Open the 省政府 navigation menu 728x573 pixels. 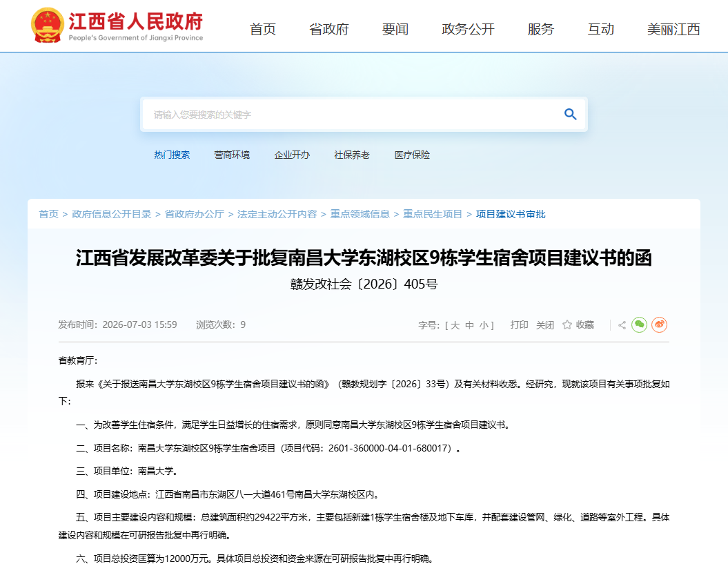(x=329, y=29)
